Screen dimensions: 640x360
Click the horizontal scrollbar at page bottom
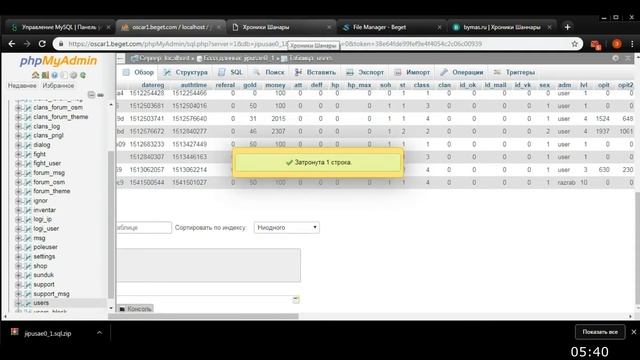pos(203,316)
